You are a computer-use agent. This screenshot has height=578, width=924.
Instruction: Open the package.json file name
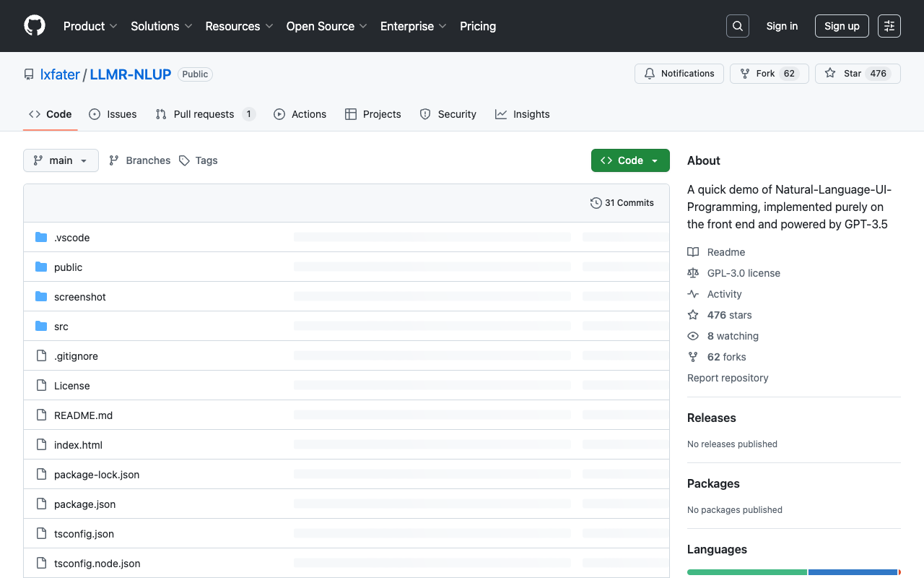coord(84,504)
